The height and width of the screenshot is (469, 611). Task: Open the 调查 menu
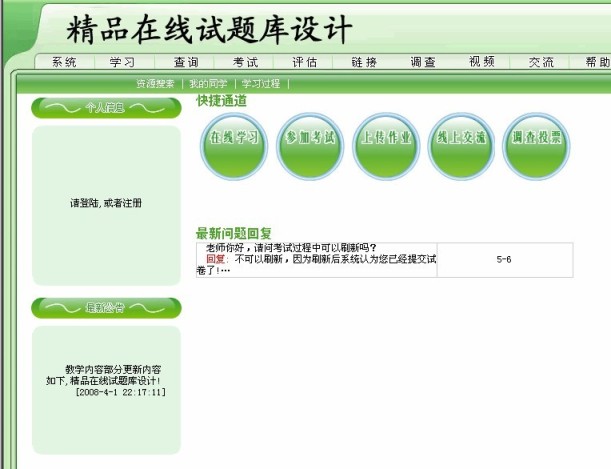click(423, 62)
